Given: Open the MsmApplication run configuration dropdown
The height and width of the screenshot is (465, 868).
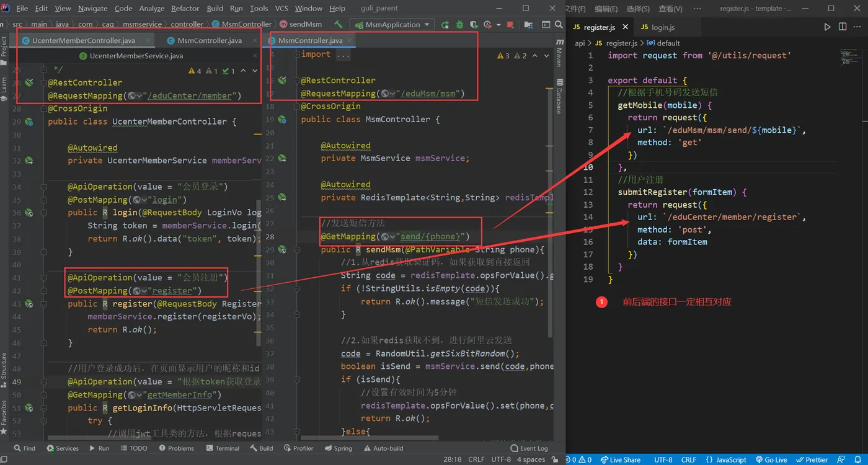Looking at the screenshot, I should tap(392, 25).
